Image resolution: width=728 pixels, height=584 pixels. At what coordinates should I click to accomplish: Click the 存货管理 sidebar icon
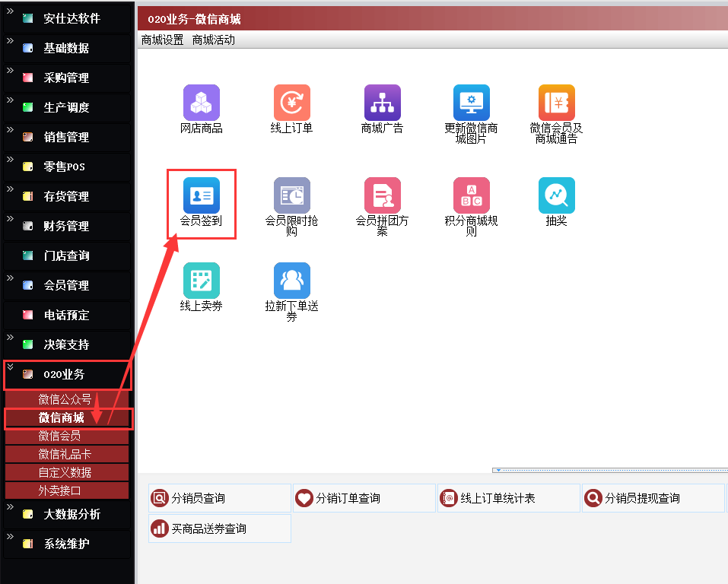pyautogui.click(x=28, y=196)
